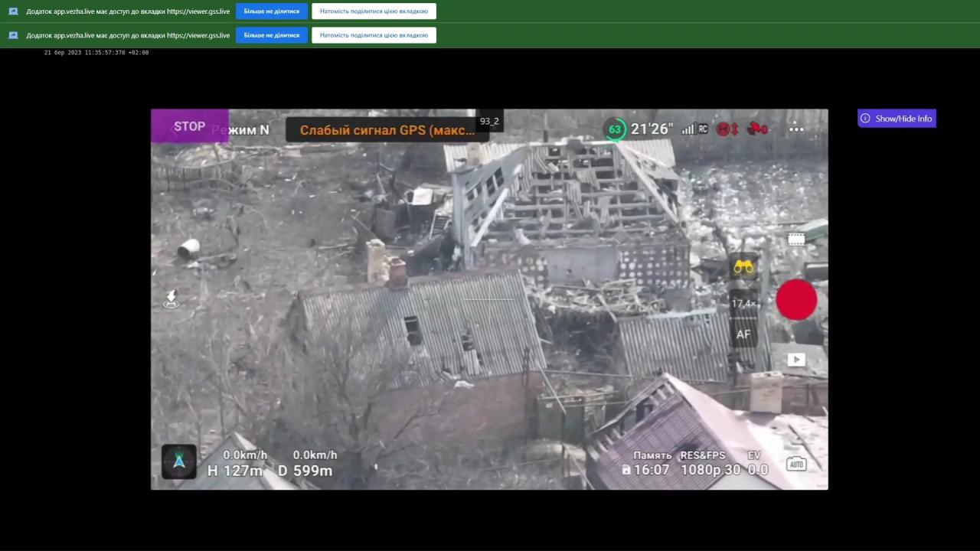Toggle the AF autofocus button
The image size is (980, 551).
pos(743,334)
